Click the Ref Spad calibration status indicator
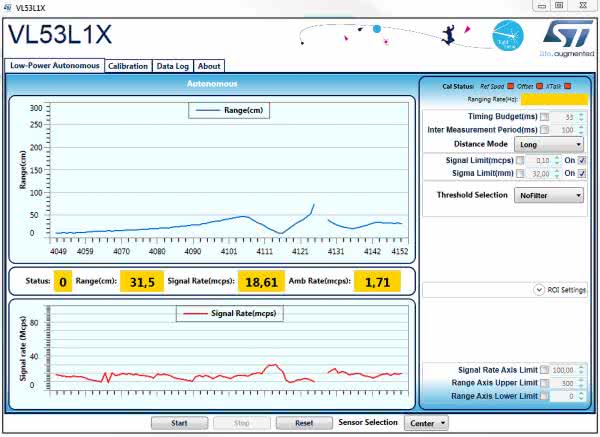The image size is (600, 437). pyautogui.click(x=510, y=86)
